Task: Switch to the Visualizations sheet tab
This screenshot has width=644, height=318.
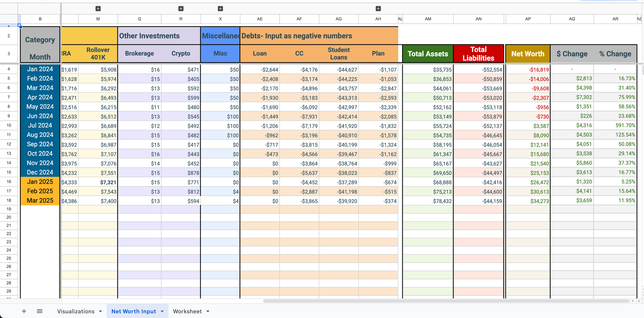Action: pos(76,311)
